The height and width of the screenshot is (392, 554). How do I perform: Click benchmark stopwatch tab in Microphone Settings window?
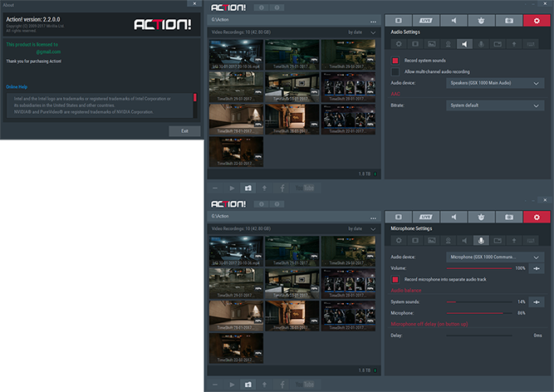(481, 217)
